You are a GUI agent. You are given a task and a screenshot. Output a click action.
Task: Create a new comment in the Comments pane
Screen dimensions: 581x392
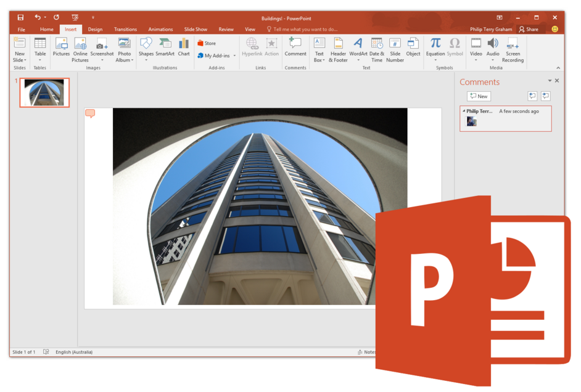point(479,96)
